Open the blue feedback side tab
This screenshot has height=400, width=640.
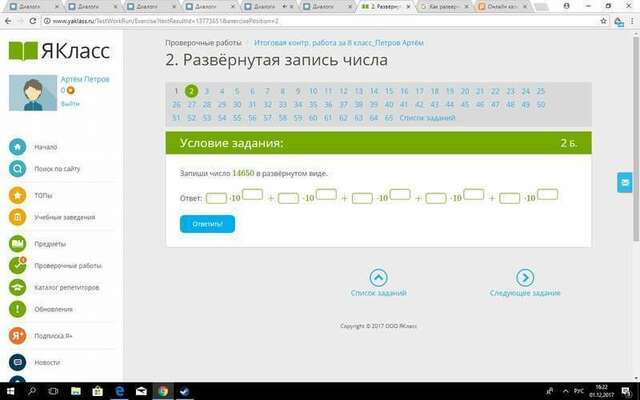tap(624, 182)
